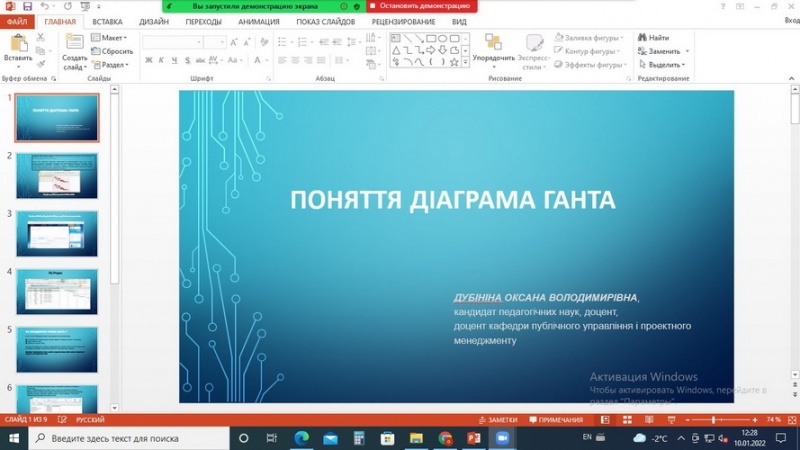800x450 pixels.
Task: Toggle italic К formatting
Action: point(161,60)
